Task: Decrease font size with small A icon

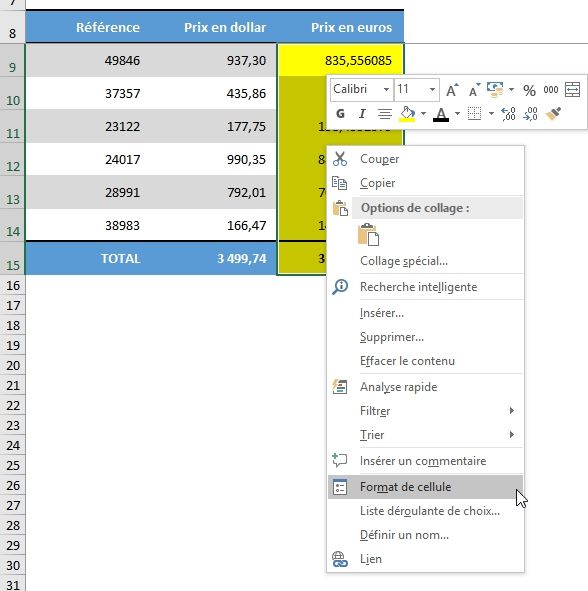Action: pyautogui.click(x=474, y=90)
